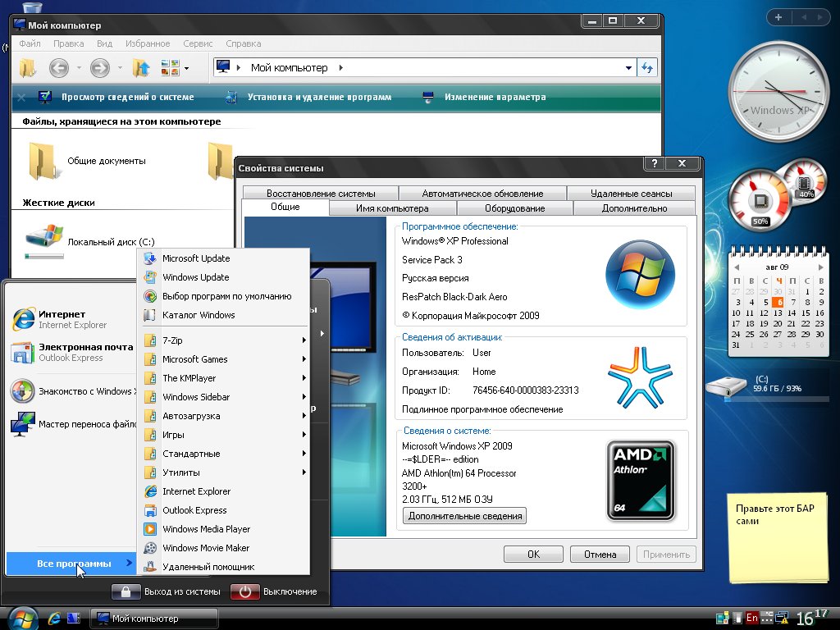
Task: Open the Избранное menu
Action: click(148, 43)
